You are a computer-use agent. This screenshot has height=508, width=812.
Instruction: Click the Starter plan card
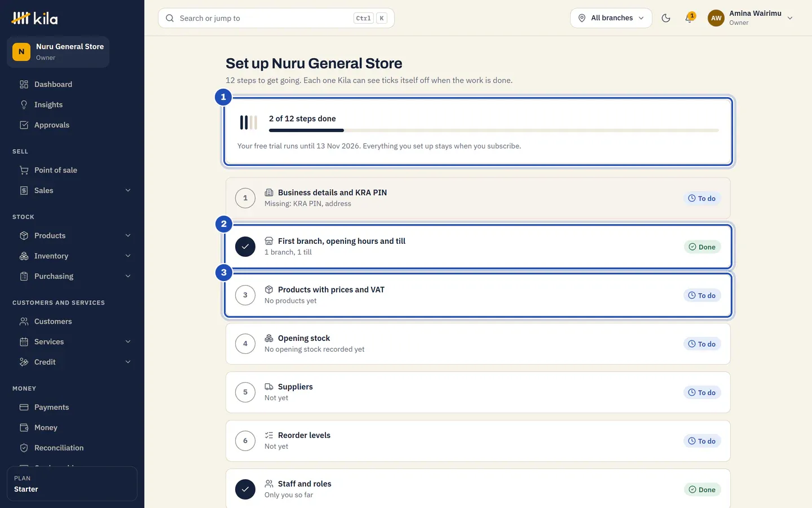pyautogui.click(x=72, y=484)
